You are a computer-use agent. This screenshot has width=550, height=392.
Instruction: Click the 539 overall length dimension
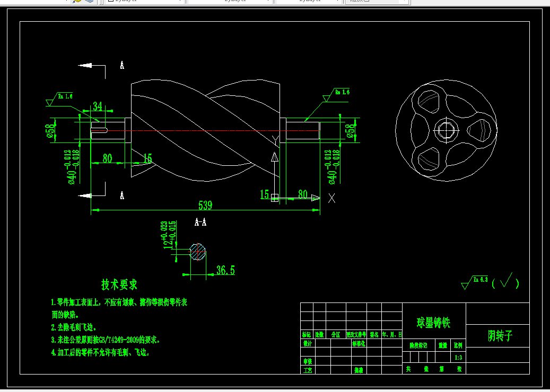click(x=205, y=205)
